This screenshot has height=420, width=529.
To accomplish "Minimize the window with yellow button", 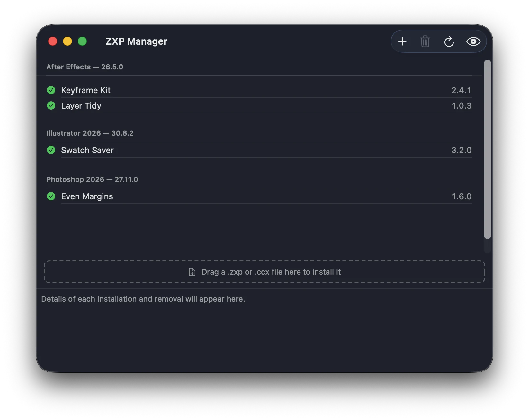I will 67,41.
